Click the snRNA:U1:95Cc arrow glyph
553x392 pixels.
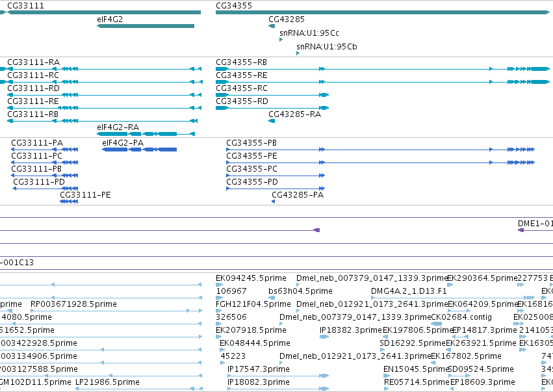point(281,40)
